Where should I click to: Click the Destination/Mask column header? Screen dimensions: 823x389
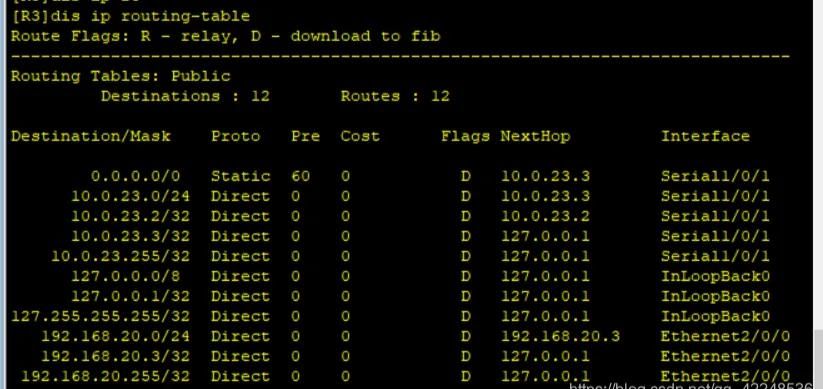[91, 136]
